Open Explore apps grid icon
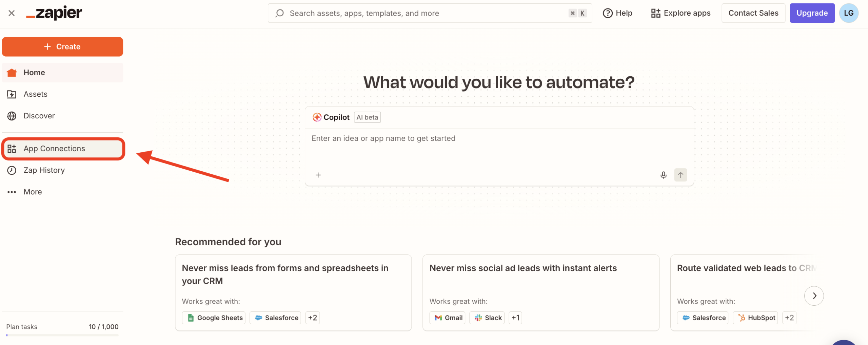This screenshot has height=345, width=868. click(656, 13)
